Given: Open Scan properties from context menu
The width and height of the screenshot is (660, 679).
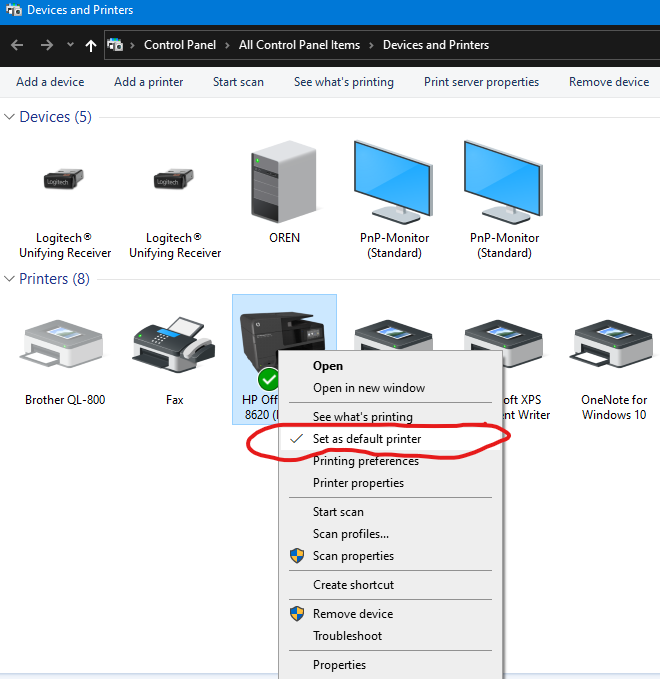Looking at the screenshot, I should pos(353,556).
